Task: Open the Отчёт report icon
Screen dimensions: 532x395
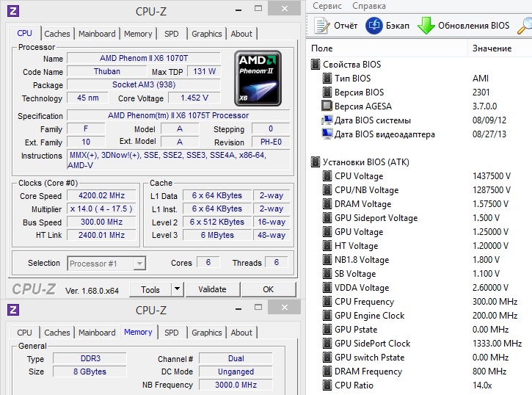Action: click(x=321, y=26)
